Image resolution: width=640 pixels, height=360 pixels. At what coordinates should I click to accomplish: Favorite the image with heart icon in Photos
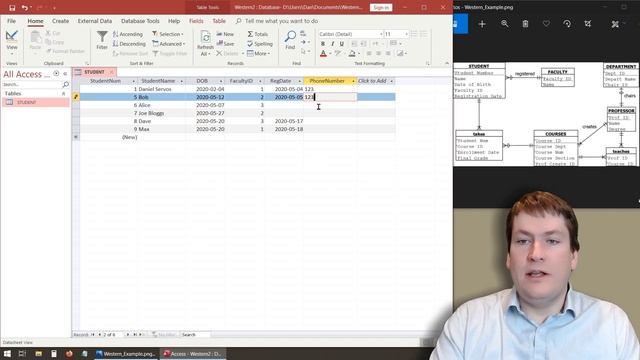coord(546,24)
